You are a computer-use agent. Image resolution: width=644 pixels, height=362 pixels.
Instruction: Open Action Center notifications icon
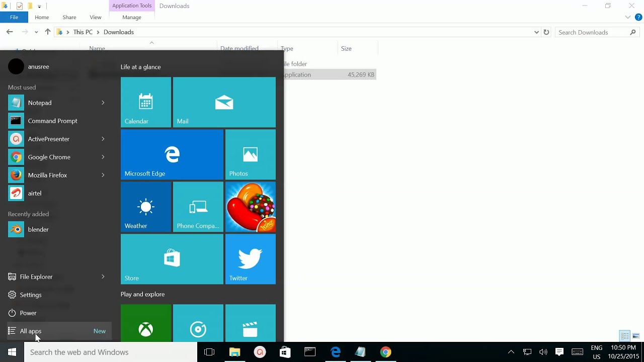click(559, 352)
